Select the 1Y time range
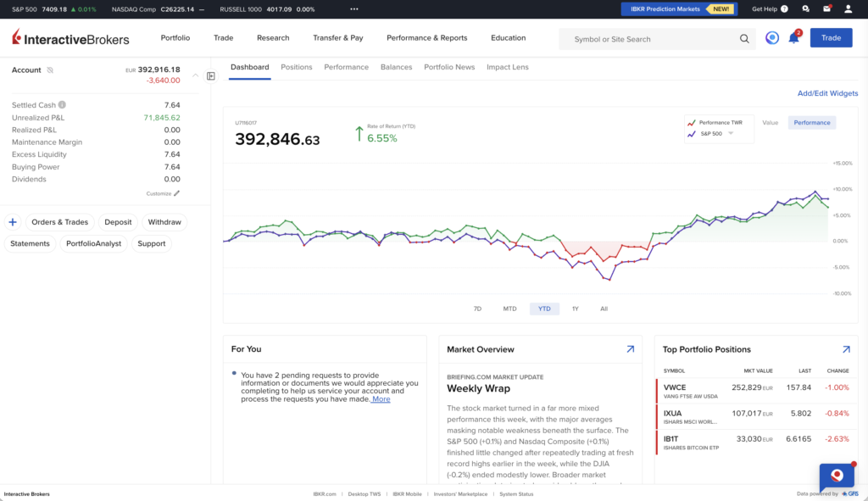 pyautogui.click(x=576, y=309)
